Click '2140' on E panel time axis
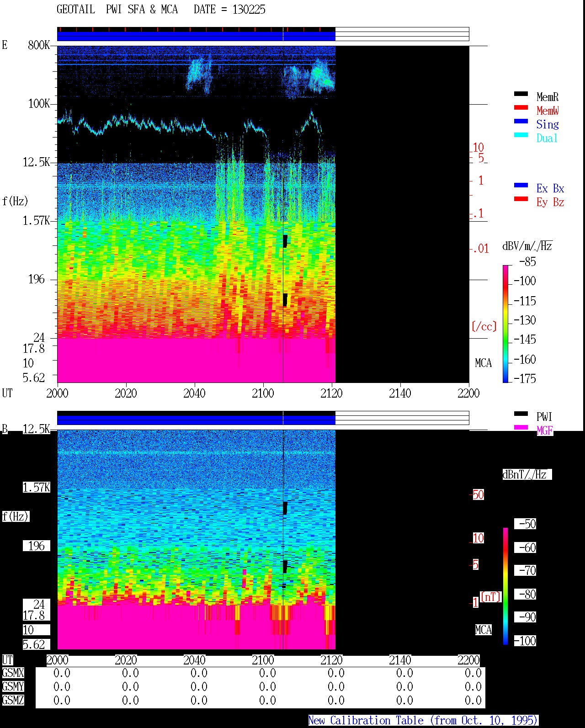Screen dimensions: 585x728 (x=400, y=393)
